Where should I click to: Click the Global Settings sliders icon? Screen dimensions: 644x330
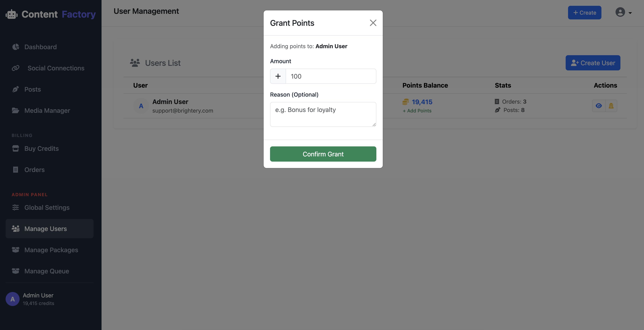[x=16, y=207]
